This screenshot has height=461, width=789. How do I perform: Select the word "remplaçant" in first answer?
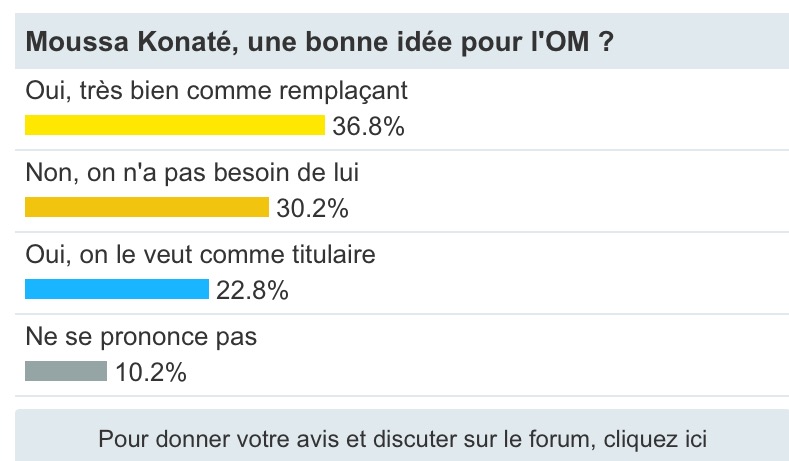(346, 91)
